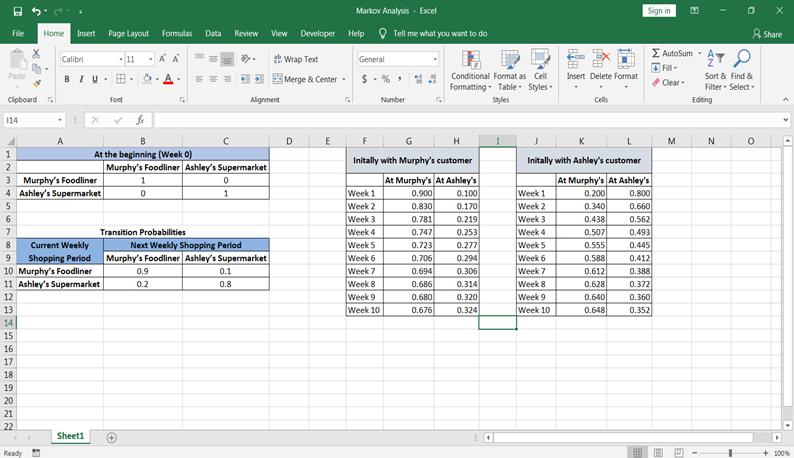Screen dimensions: 794x458
Task: Expand the formula bar chevron
Action: coord(785,120)
